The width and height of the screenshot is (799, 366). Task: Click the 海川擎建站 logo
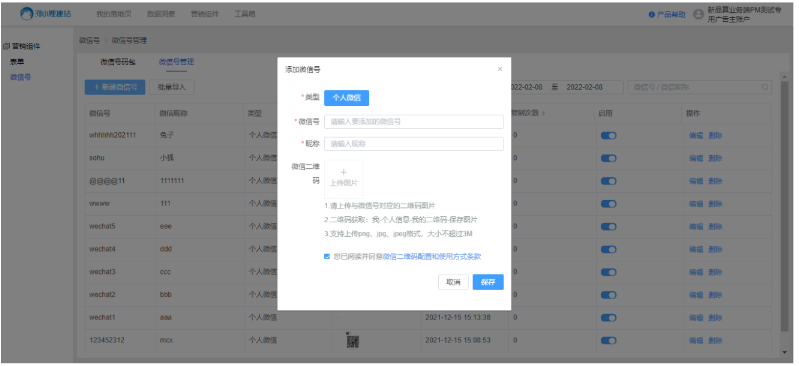point(46,14)
